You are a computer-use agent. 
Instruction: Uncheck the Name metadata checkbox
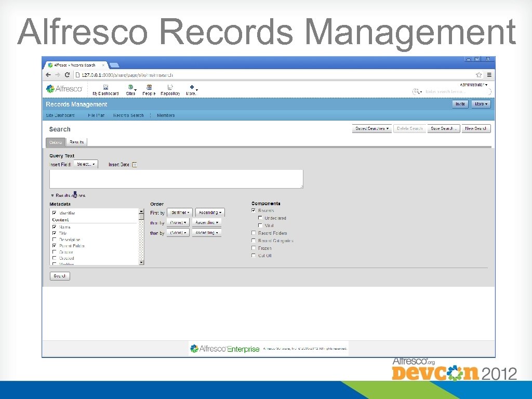[x=54, y=227]
